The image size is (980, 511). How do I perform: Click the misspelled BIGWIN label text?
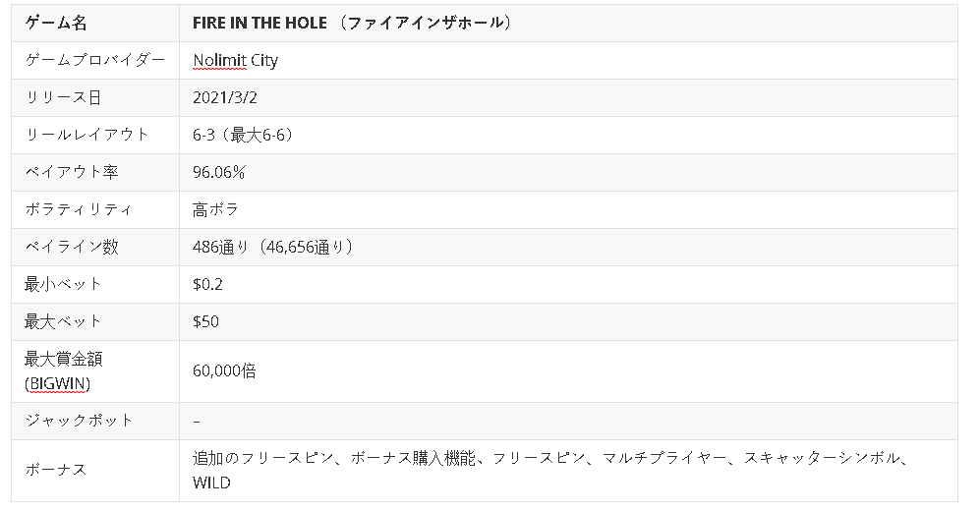click(57, 383)
